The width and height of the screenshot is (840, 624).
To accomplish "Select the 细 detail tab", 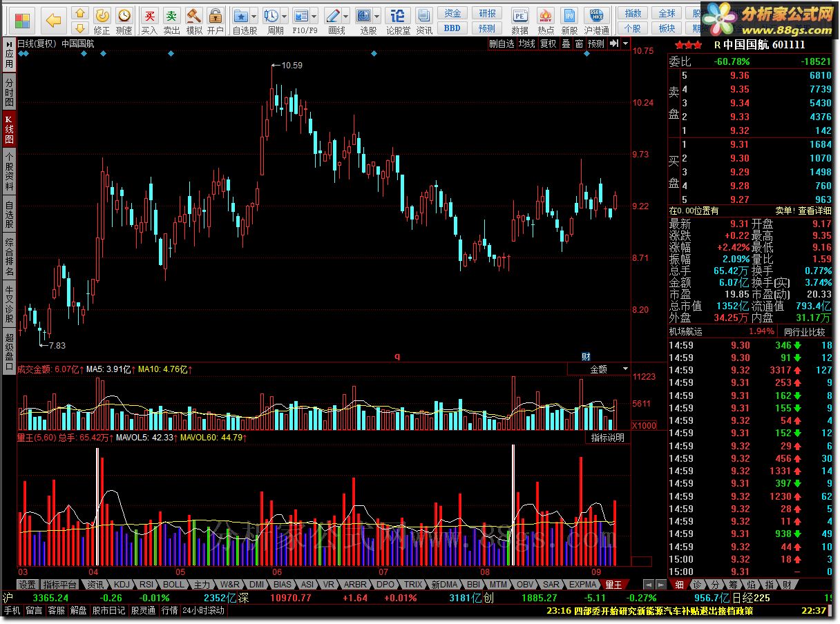I will pyautogui.click(x=679, y=585).
